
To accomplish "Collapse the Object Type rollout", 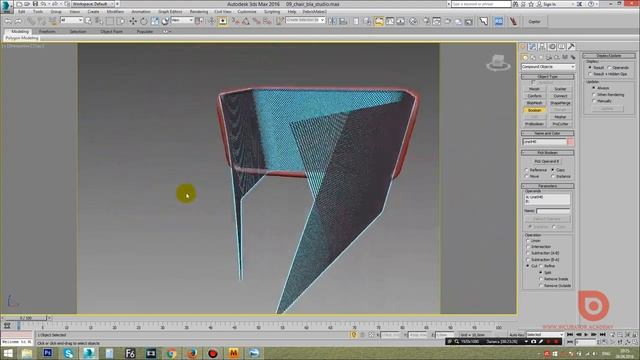I will pyautogui.click(x=547, y=77).
